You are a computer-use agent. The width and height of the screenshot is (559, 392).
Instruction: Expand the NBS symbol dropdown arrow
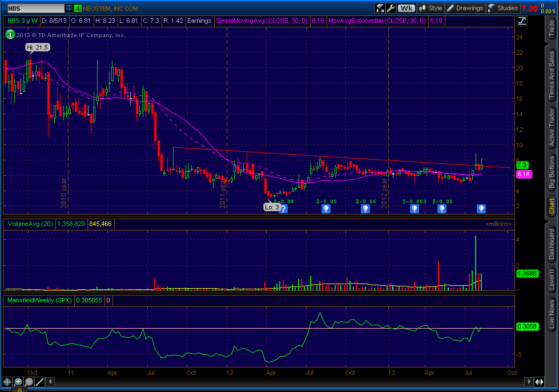click(69, 9)
